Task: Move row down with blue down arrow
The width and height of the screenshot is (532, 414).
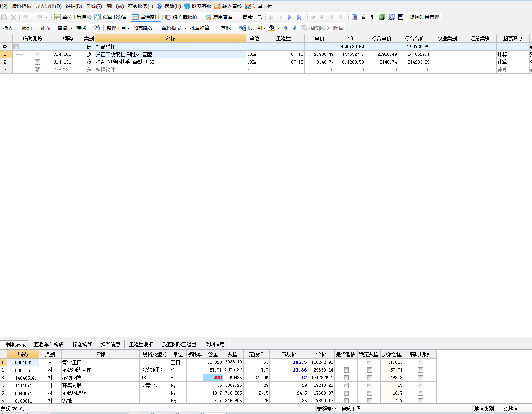Action: click(295, 28)
